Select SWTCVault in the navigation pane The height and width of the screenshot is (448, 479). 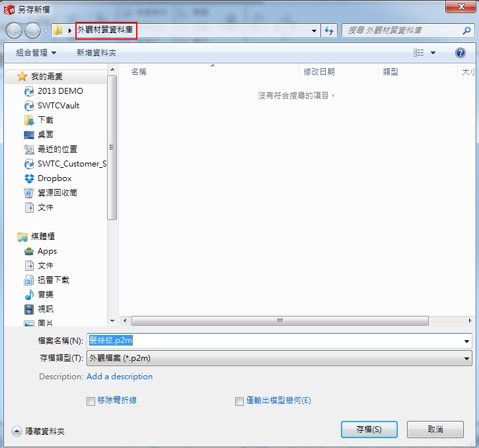pyautogui.click(x=58, y=106)
